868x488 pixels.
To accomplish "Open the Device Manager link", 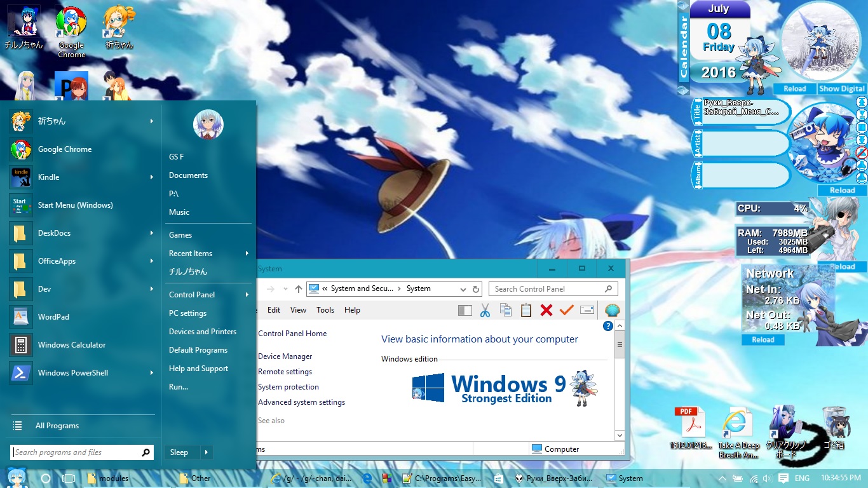I will point(285,356).
